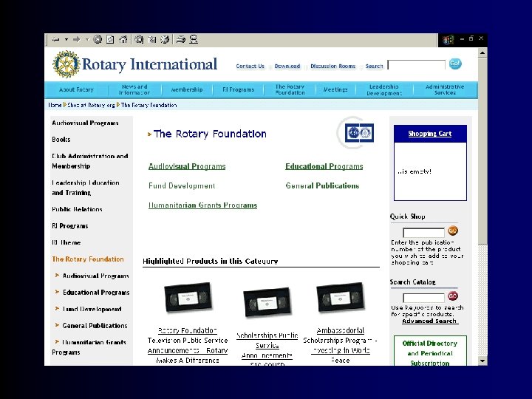The width and height of the screenshot is (532, 399).
Task: Open the Leadership Development nav tab
Action: [384, 90]
